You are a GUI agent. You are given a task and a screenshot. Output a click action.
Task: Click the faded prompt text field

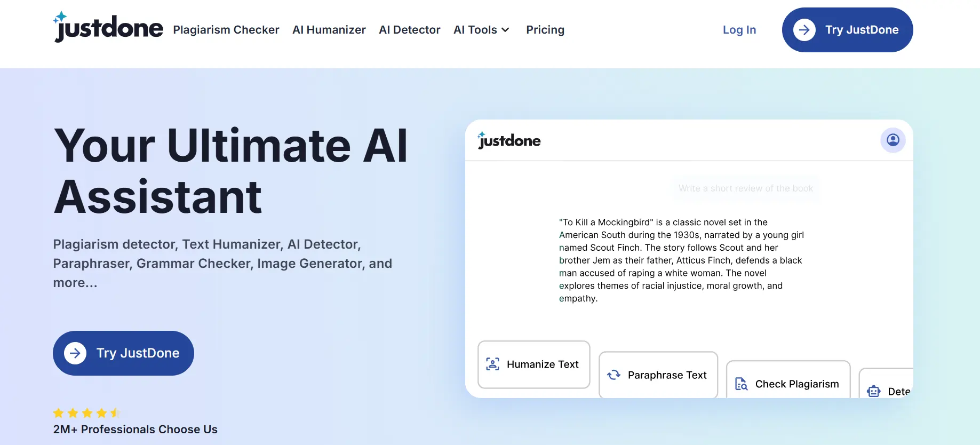tap(745, 188)
